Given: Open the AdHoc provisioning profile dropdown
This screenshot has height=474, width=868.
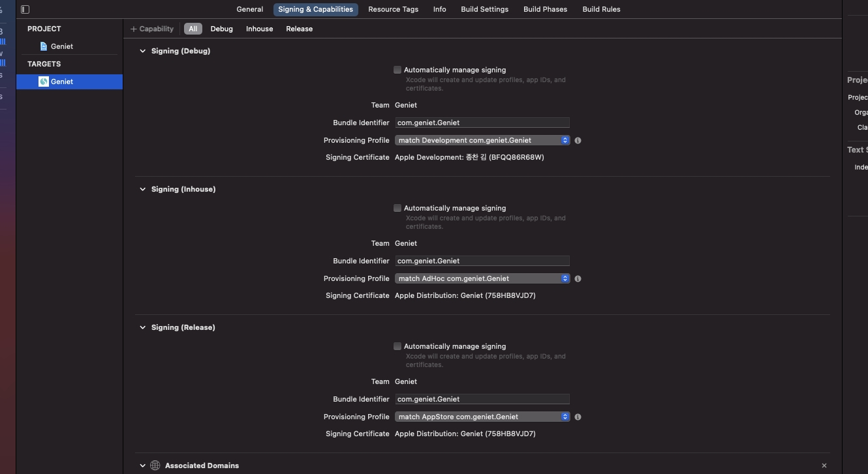Looking at the screenshot, I should 482,278.
